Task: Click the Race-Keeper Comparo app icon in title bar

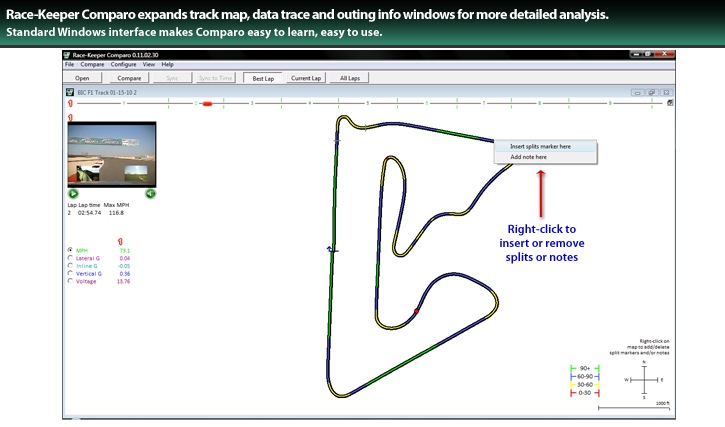Action: tap(69, 53)
